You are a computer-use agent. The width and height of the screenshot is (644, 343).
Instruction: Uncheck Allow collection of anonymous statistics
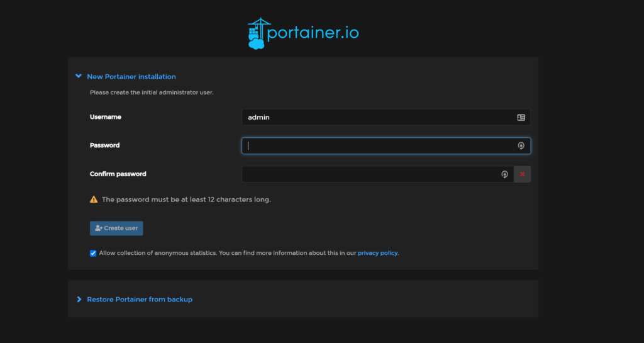[93, 253]
